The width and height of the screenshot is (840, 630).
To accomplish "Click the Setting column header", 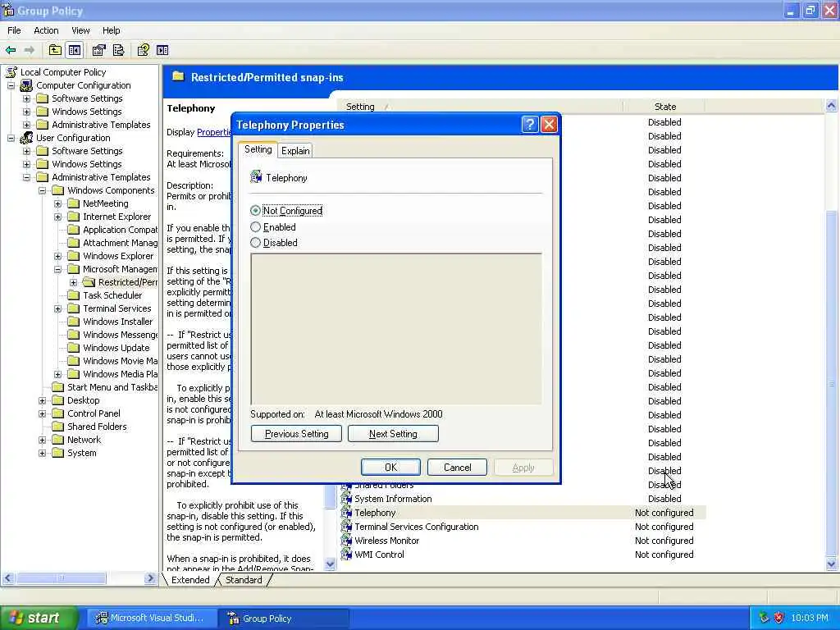I will [480, 106].
